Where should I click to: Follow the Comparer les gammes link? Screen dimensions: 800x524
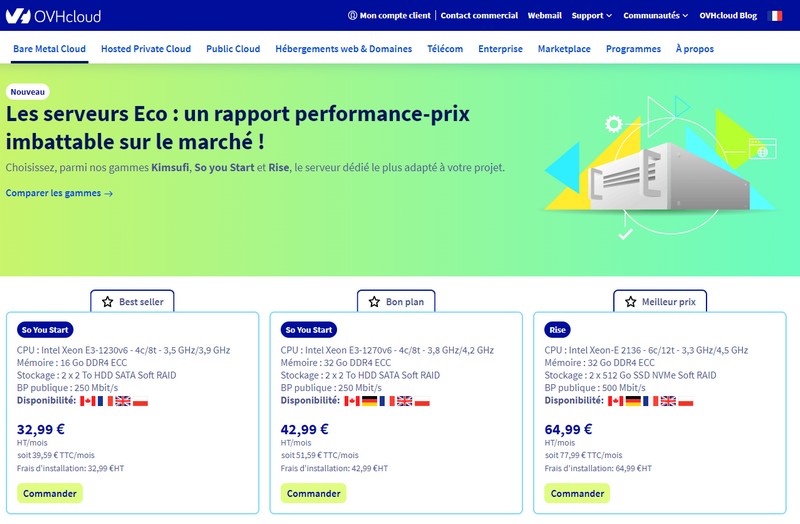(59, 193)
